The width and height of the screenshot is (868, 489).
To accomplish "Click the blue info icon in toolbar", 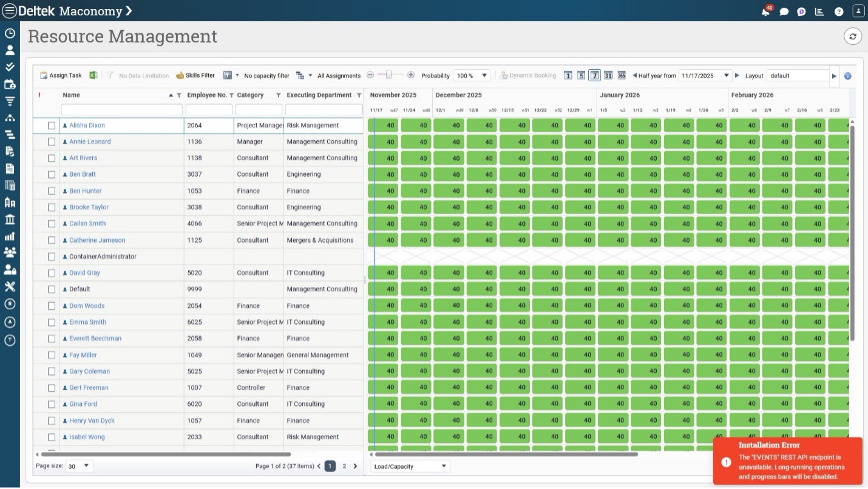I will click(848, 76).
